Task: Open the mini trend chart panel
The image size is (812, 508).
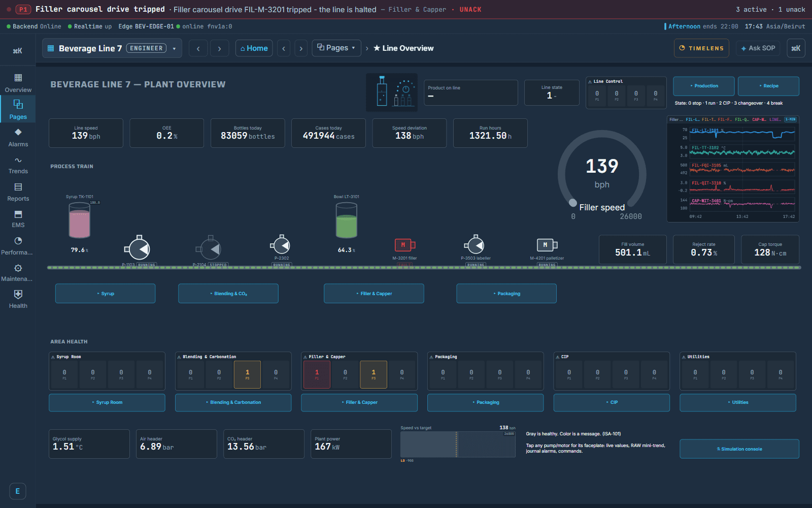Action: point(733,169)
